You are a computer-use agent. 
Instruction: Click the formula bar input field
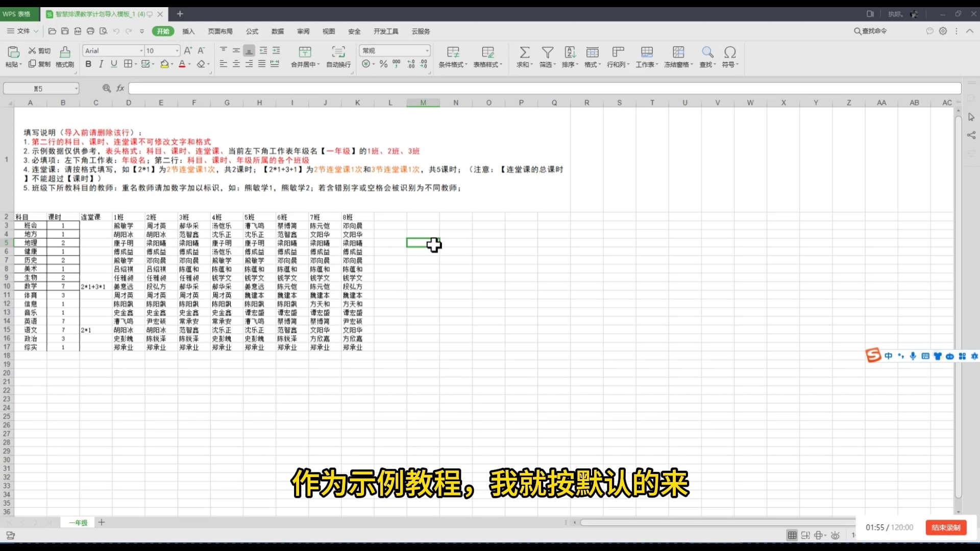545,88
